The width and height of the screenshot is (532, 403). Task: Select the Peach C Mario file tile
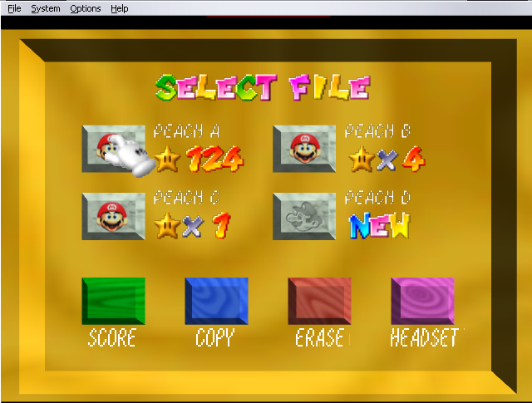click(113, 216)
